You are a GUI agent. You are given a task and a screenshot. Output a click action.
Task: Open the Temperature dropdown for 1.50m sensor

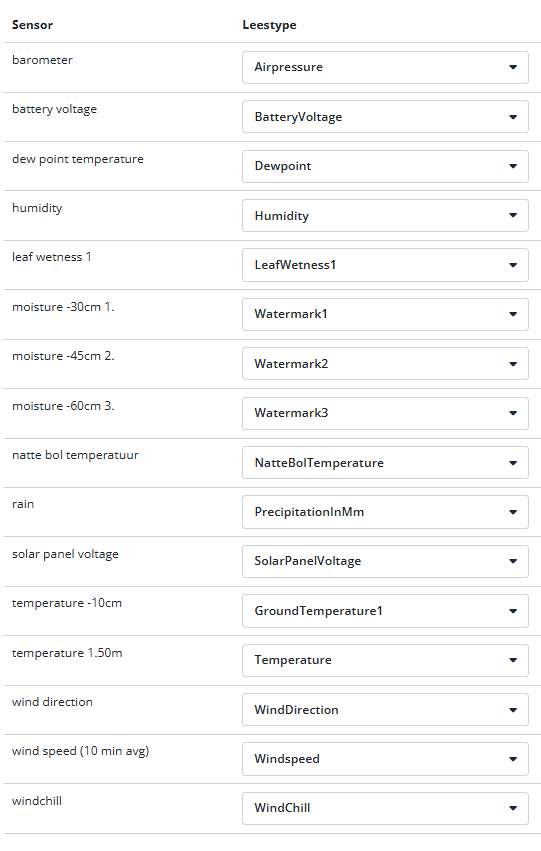[x=385, y=660]
